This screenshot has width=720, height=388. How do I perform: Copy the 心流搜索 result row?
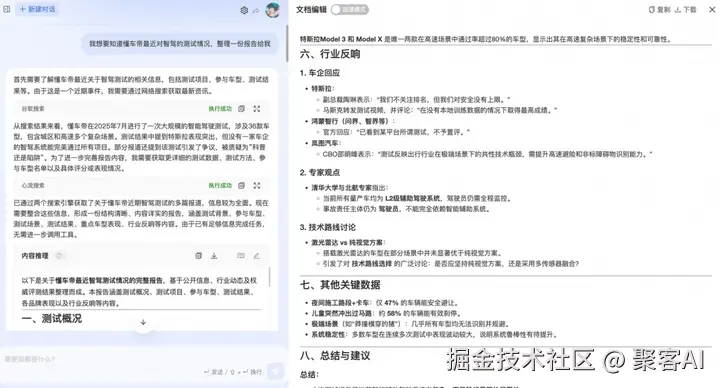tap(242, 186)
